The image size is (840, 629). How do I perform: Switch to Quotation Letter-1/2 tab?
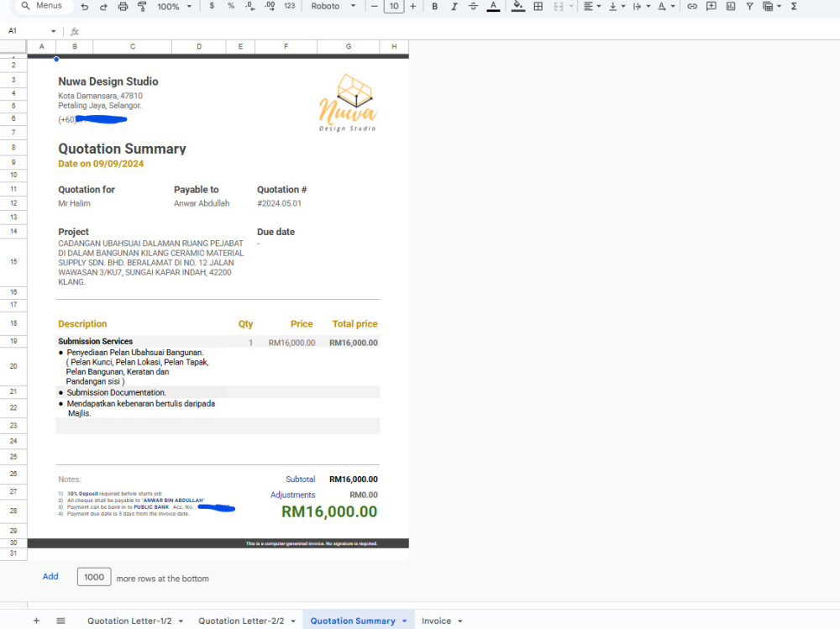pyautogui.click(x=129, y=621)
